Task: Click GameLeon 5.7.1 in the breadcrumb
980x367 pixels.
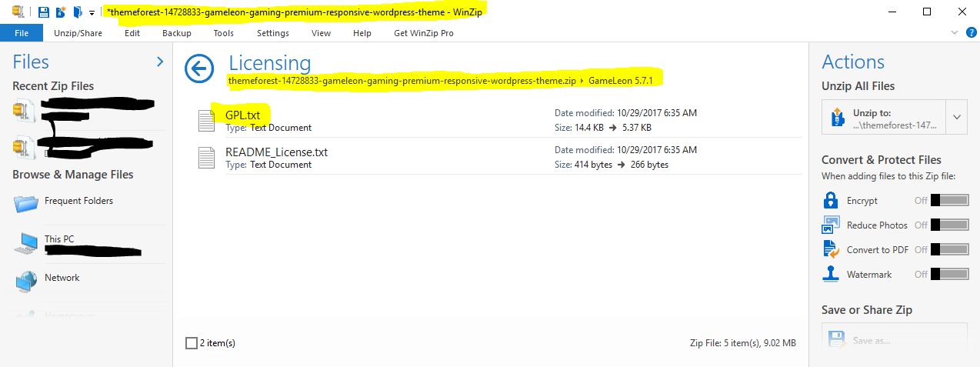Action: [620, 80]
